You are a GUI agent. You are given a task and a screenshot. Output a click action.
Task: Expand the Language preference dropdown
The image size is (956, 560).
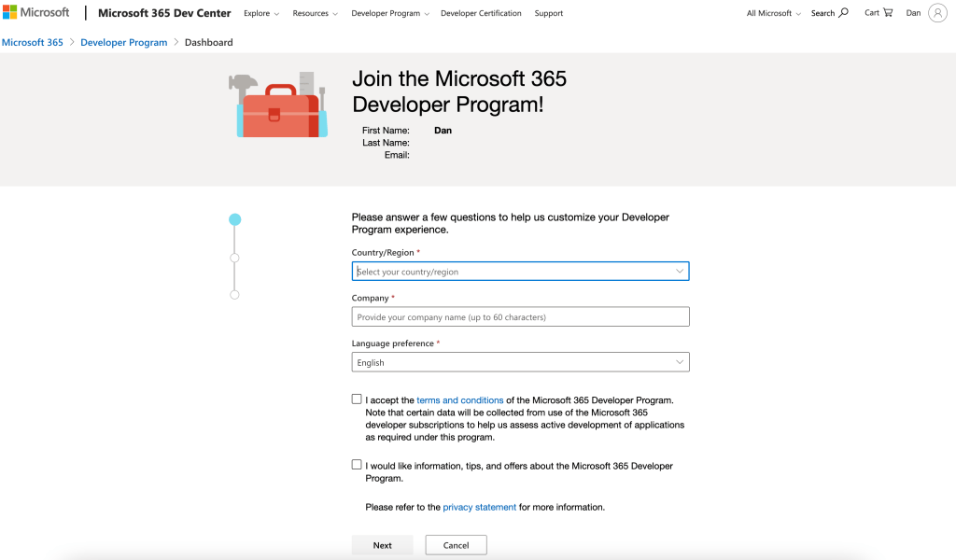(x=520, y=362)
